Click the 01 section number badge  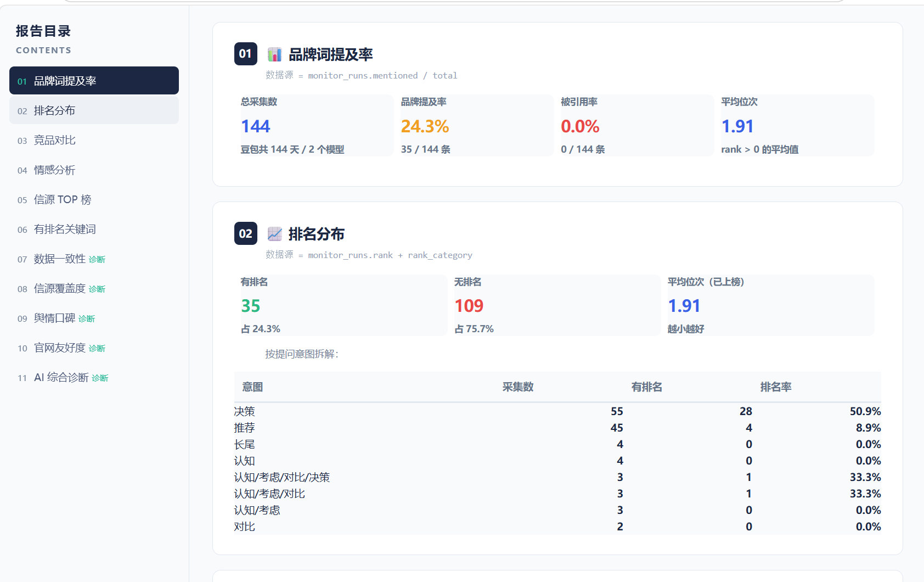(x=245, y=54)
